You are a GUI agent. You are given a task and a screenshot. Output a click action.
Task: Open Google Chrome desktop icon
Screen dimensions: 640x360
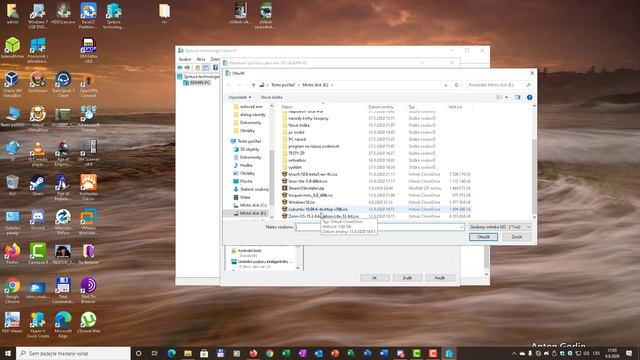[12, 291]
